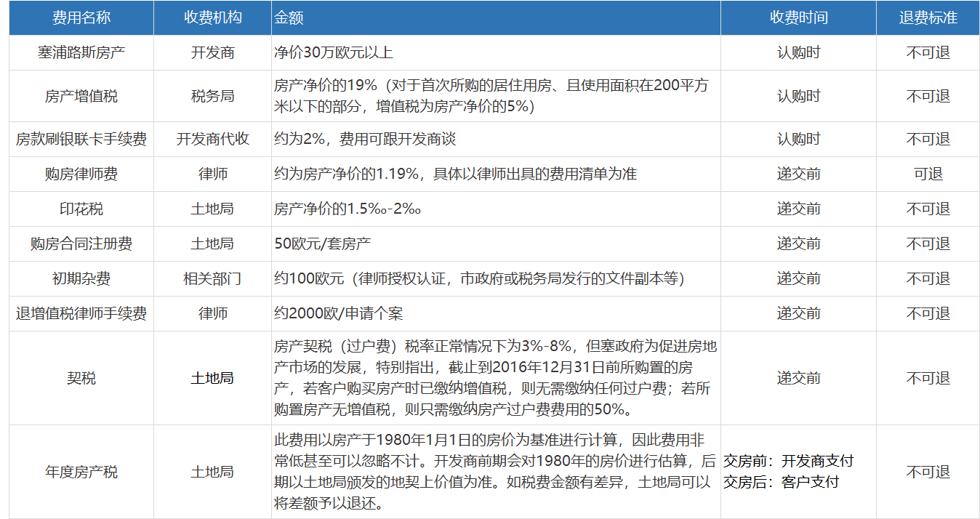This screenshot has width=980, height=519.
Task: Click '不可退' in 房款刷银联卡手续费 row
Action: pyautogui.click(x=928, y=139)
